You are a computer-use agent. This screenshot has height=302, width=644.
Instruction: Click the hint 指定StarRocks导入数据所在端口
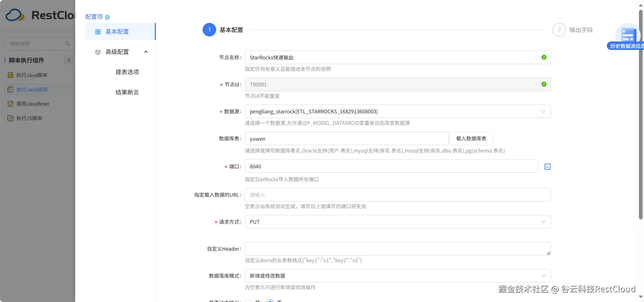click(x=282, y=180)
